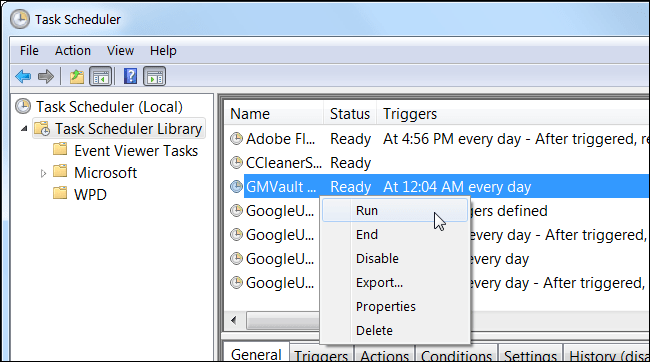This screenshot has width=650, height=362.
Task: Open Properties from the context menu
Action: [x=395, y=306]
